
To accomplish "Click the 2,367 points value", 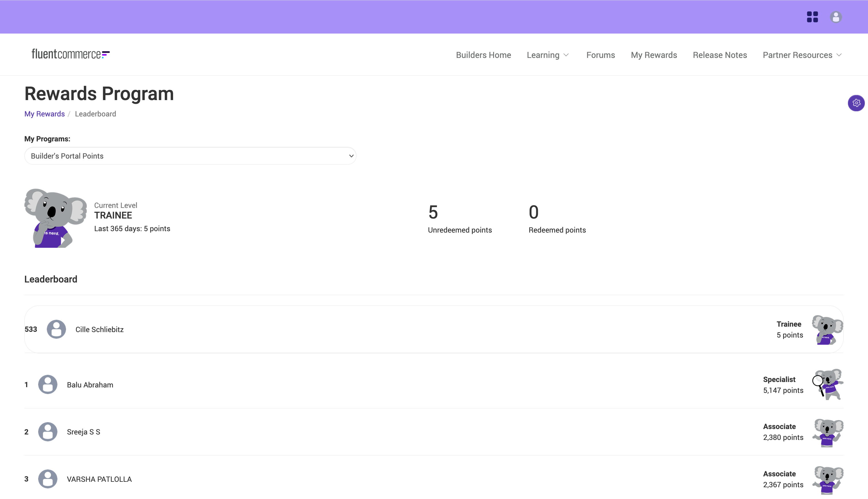I will coord(783,485).
